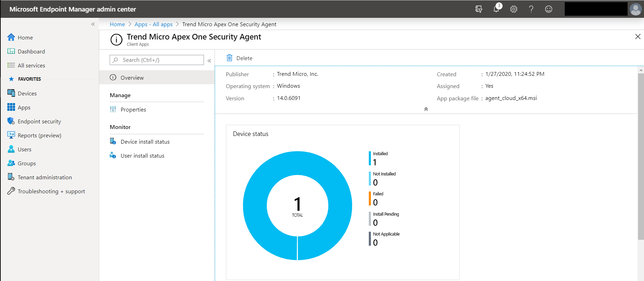The width and height of the screenshot is (644, 281).
Task: Open the notifications bell icon
Action: point(497,8)
